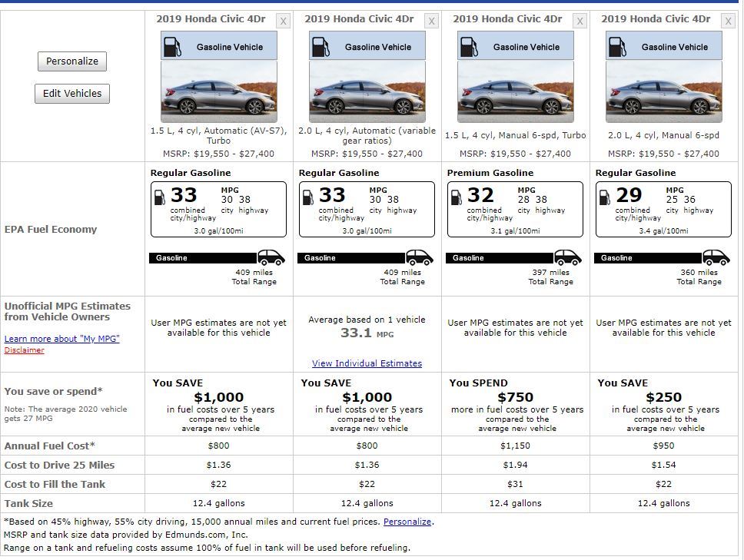Click the "2.0 L, 4 cyl, Manual 6-spd" description
The height and width of the screenshot is (560, 744).
click(x=663, y=135)
